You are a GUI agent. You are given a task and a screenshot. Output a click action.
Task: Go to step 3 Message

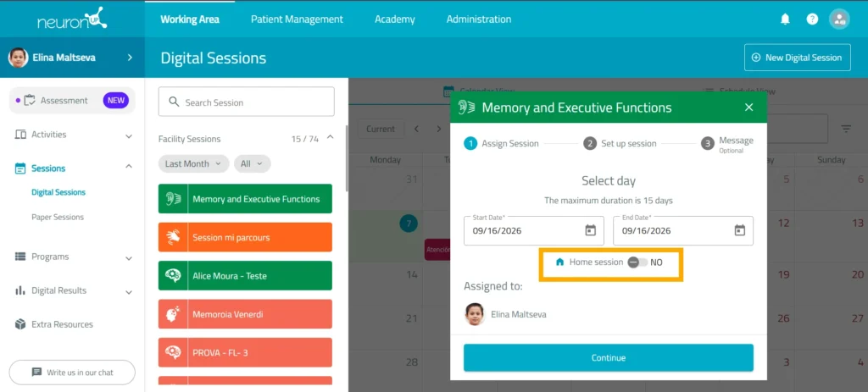click(726, 144)
